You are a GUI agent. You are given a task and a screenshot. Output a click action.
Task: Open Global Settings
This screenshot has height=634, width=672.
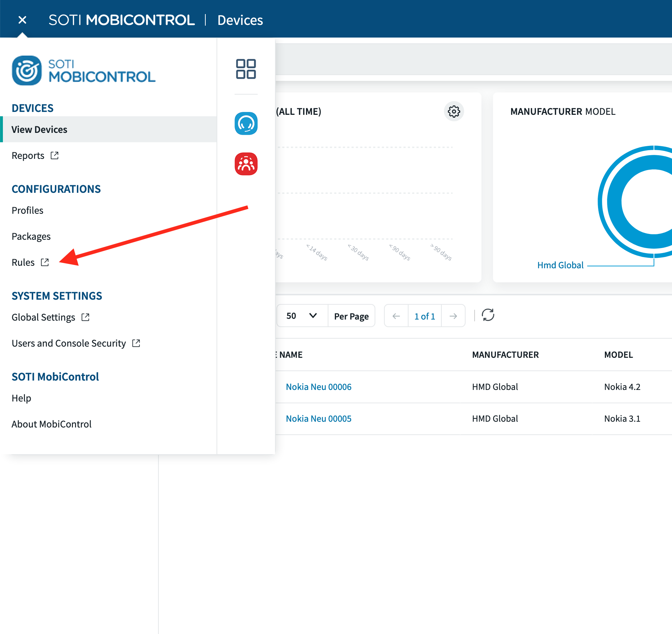43,317
